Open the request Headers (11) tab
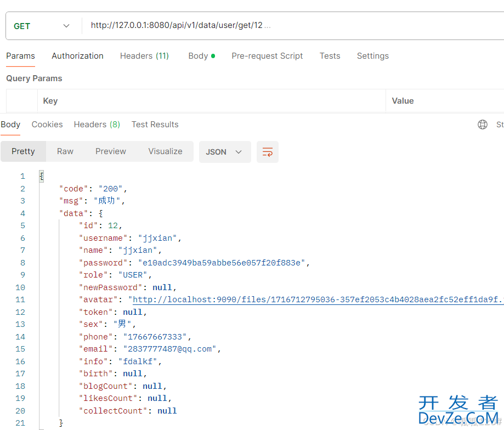 [x=144, y=56]
